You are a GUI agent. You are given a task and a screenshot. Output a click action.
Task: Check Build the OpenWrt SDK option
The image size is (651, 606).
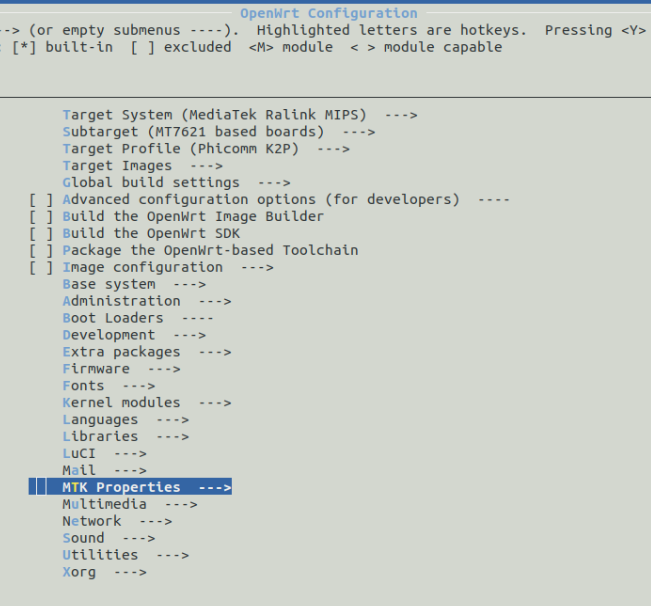pos(41,234)
